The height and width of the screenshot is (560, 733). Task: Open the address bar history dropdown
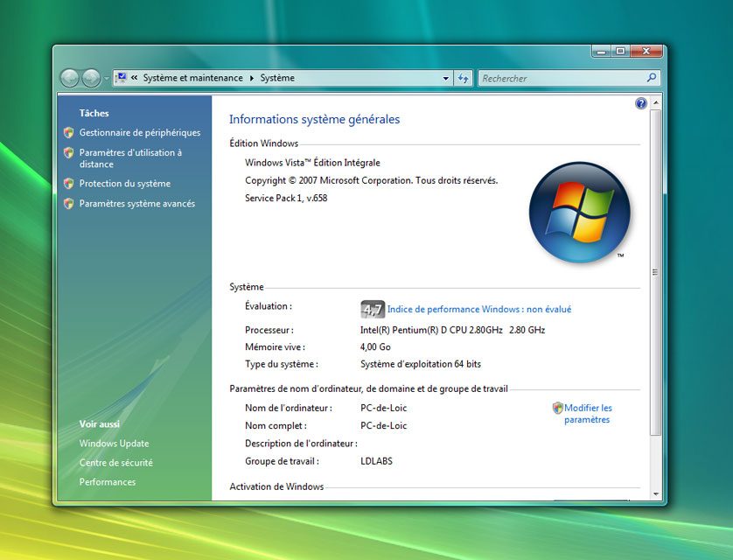click(446, 79)
